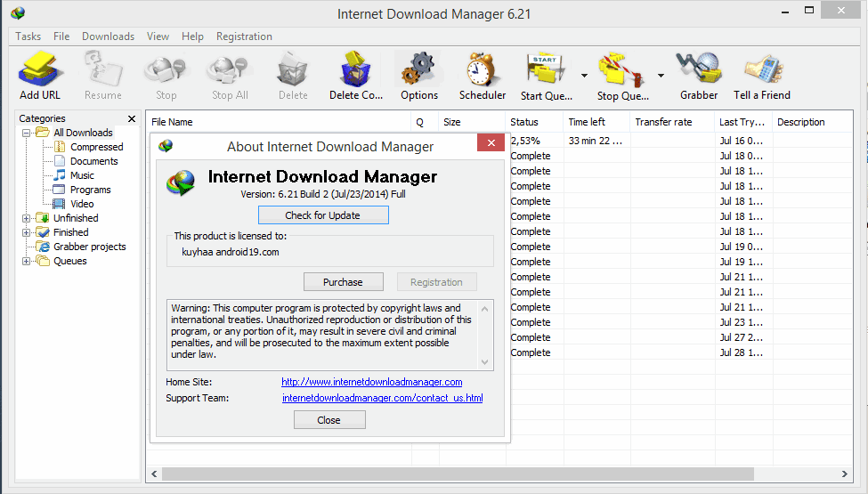The image size is (868, 494).
Task: Sort by Last Try column header
Action: 744,122
